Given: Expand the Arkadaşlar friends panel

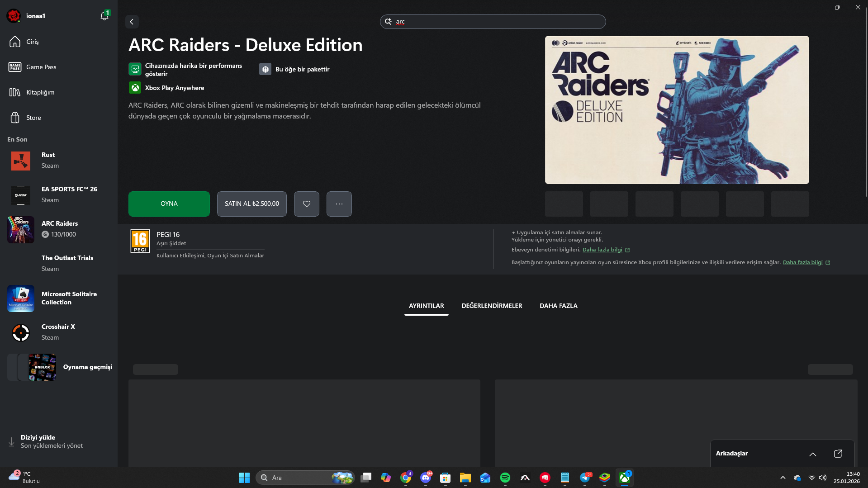Looking at the screenshot, I should pos(813,454).
